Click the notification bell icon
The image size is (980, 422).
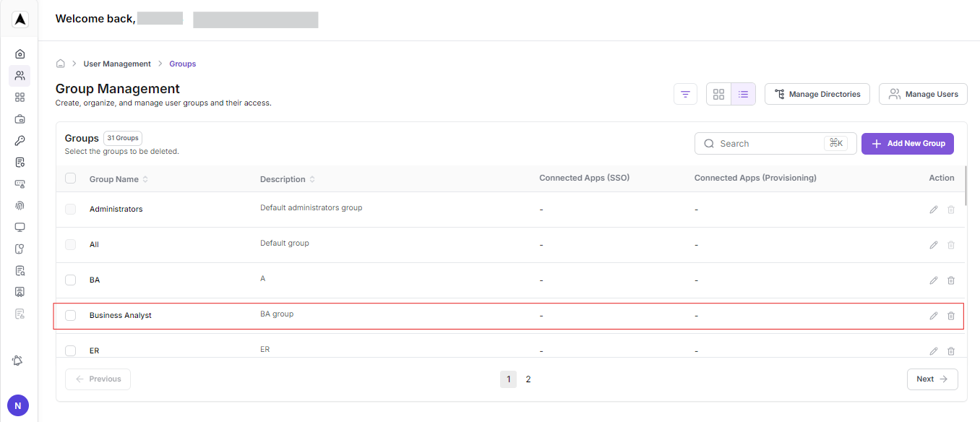(x=17, y=361)
